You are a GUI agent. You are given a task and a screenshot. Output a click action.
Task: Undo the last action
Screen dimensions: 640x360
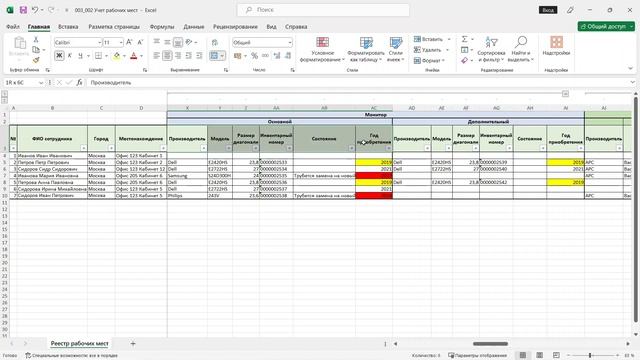click(x=35, y=10)
